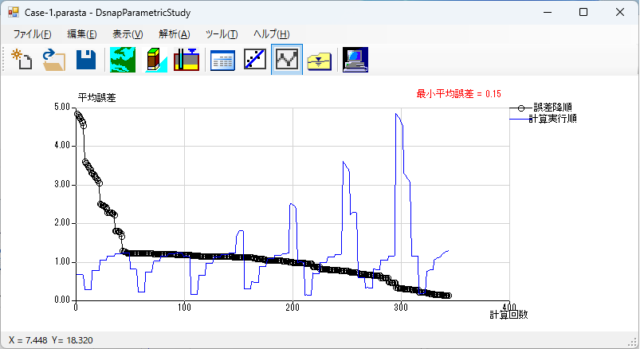The width and height of the screenshot is (644, 349).
Task: Maximize the DsnapParametricStudy window
Action: click(x=583, y=12)
